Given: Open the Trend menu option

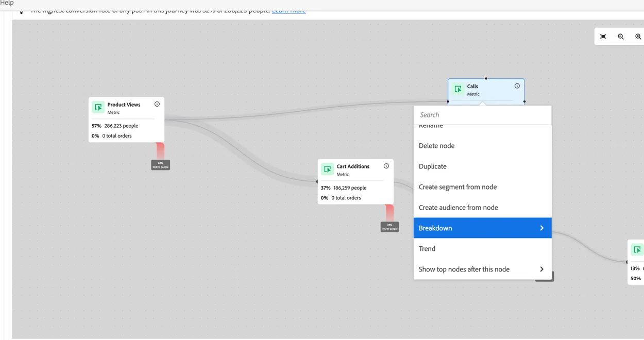Looking at the screenshot, I should [x=482, y=249].
